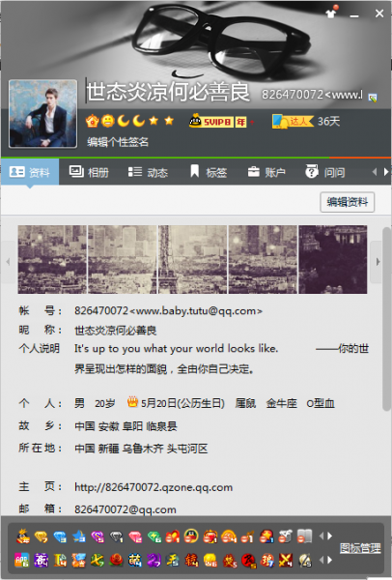Image resolution: width=392 pixels, height=580 pixels.
Task: Click 编辑个性签名 to edit signature
Action: [118, 142]
